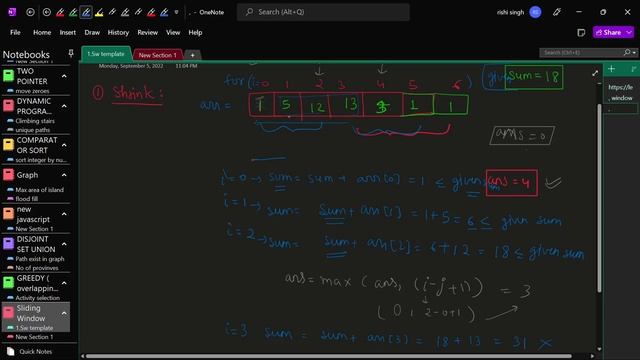Open Quick Notes at the sidebar bottom
The height and width of the screenshot is (360, 640).
35,351
